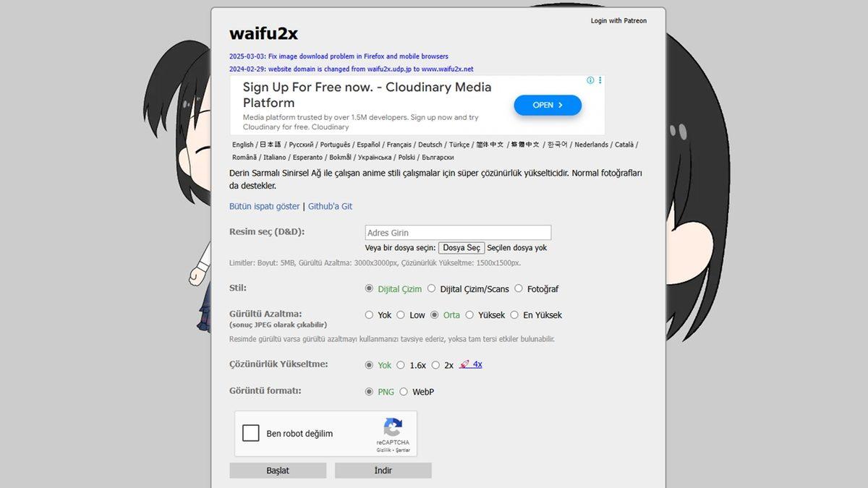The height and width of the screenshot is (488, 868).
Task: Click the Adres Girin input field
Action: pos(458,233)
